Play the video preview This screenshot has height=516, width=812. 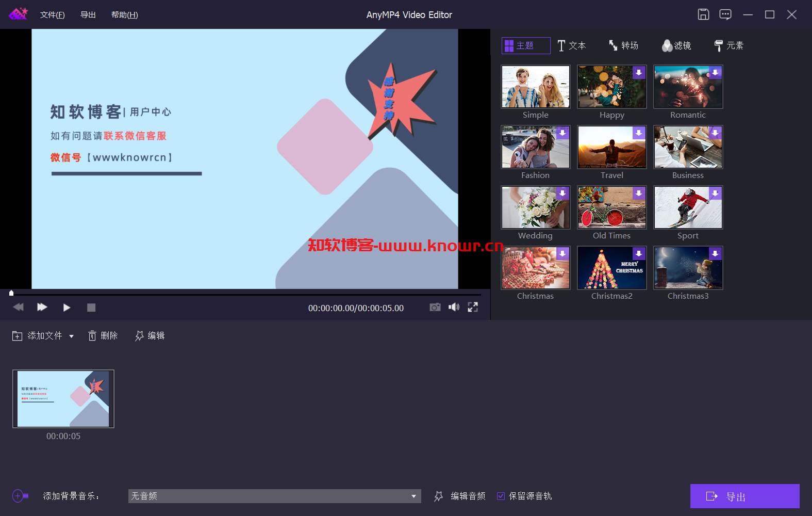coord(67,308)
